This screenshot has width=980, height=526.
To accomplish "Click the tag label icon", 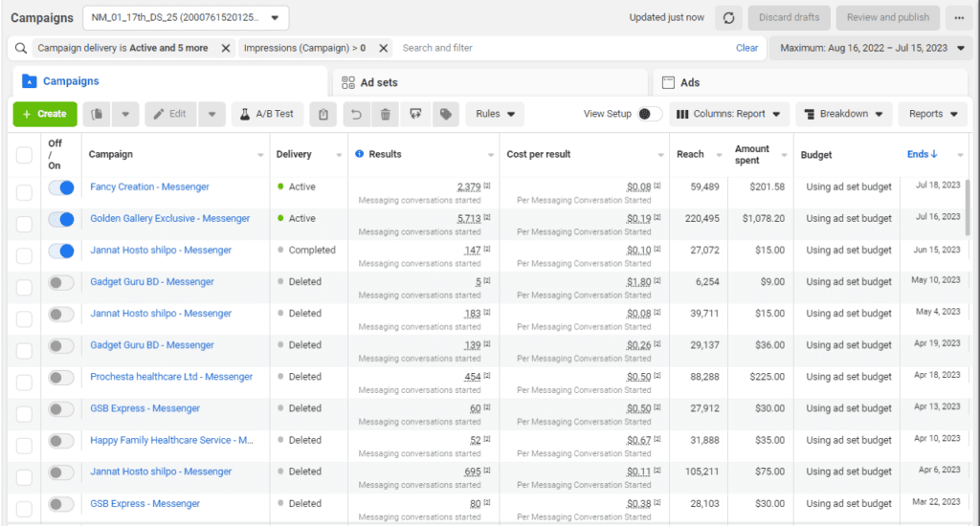I will click(x=446, y=114).
